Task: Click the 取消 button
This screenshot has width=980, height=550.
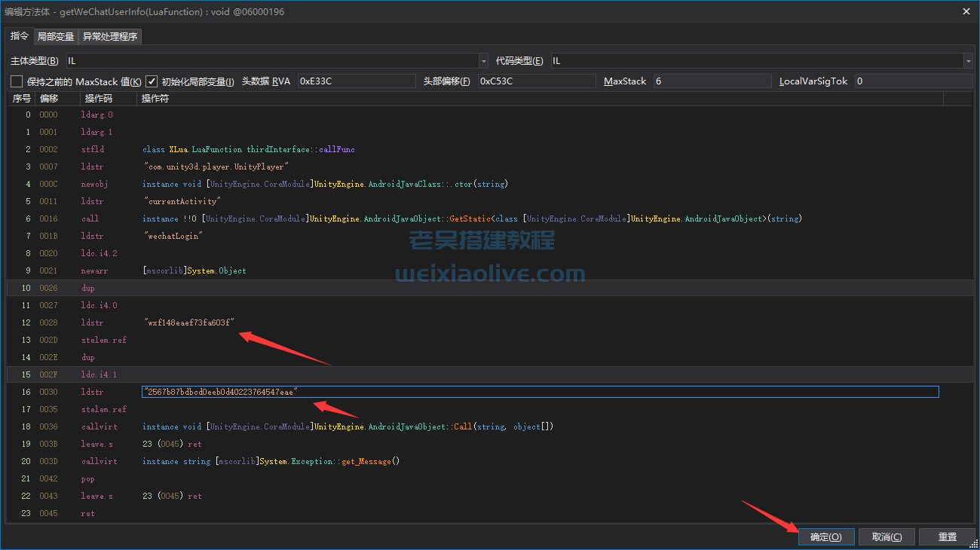Action: [886, 536]
